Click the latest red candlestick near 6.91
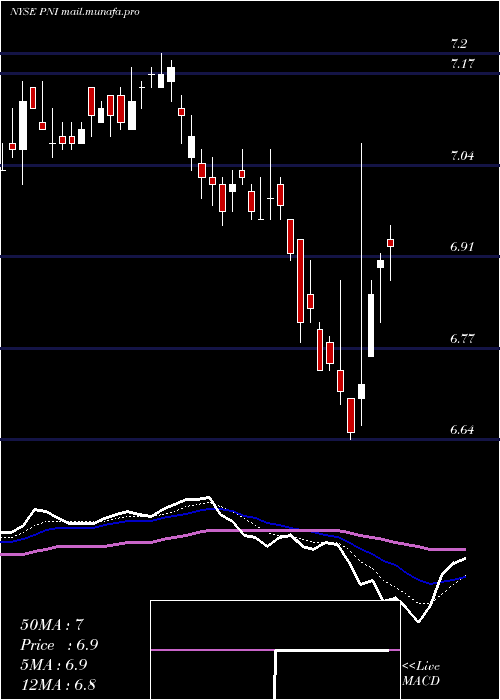Viewport: 500px width, 700px height. tap(391, 243)
